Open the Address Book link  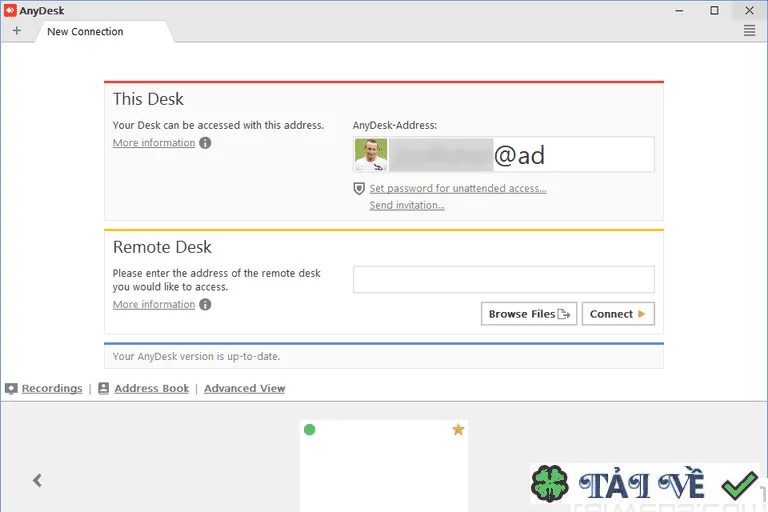[151, 389]
